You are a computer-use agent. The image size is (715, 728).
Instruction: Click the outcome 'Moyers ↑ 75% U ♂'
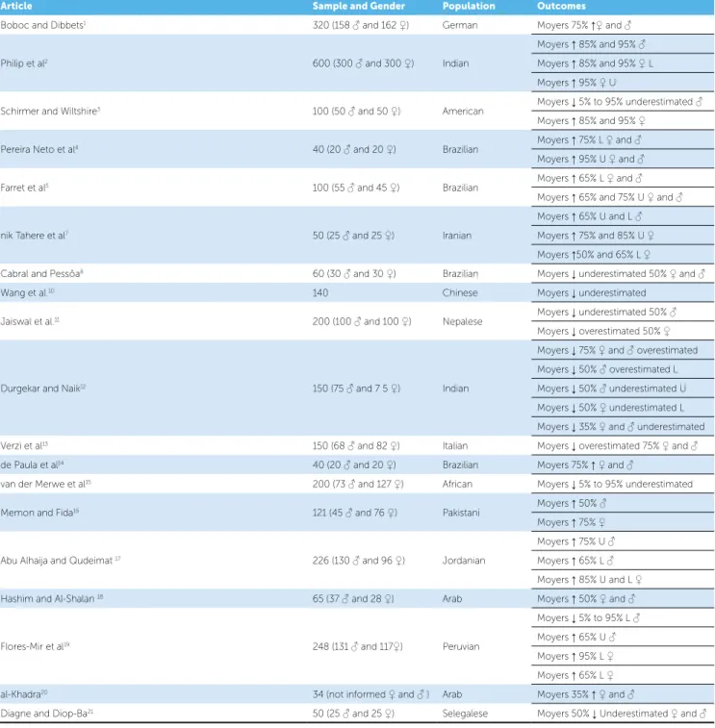(x=576, y=541)
